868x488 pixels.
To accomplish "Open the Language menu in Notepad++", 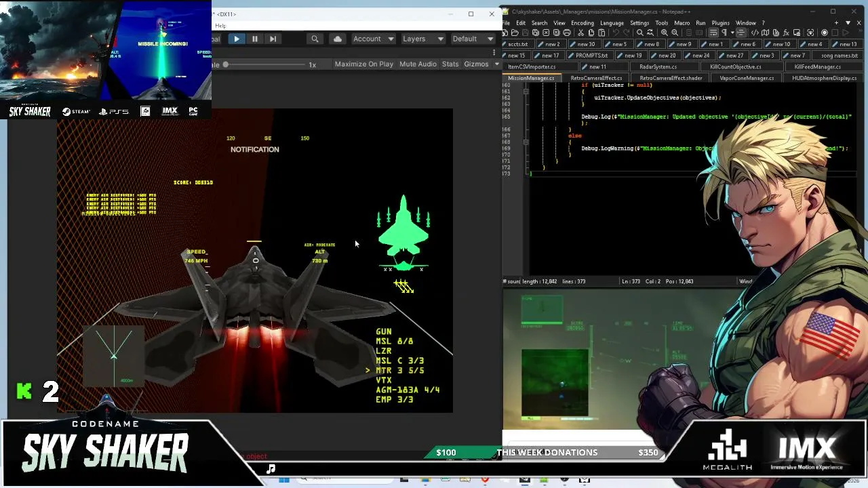I will click(612, 23).
